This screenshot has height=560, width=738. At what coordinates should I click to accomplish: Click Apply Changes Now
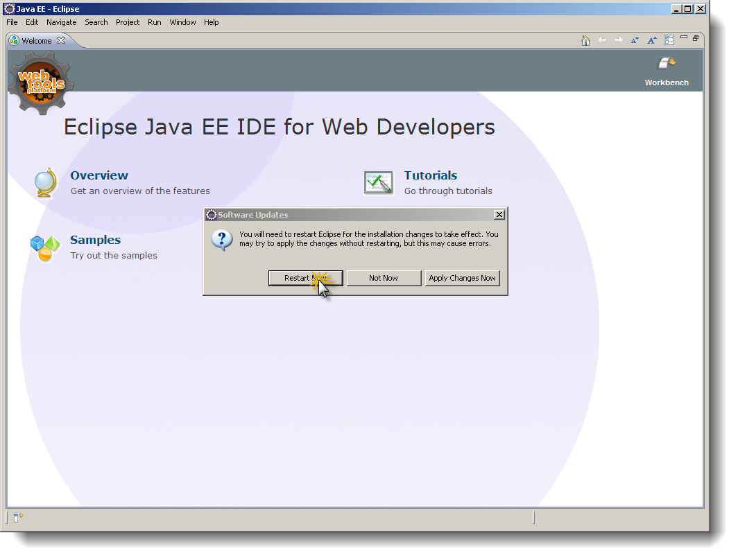(462, 278)
